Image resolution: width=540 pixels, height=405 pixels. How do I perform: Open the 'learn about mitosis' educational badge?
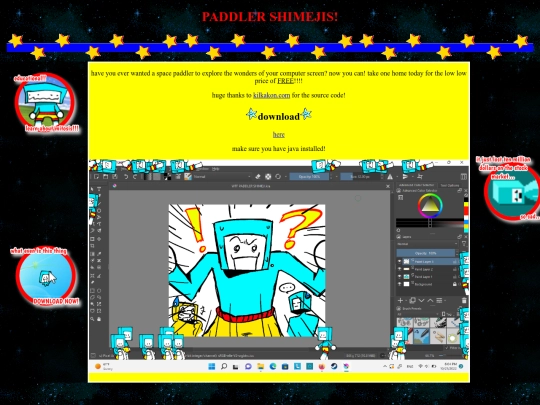coord(45,102)
